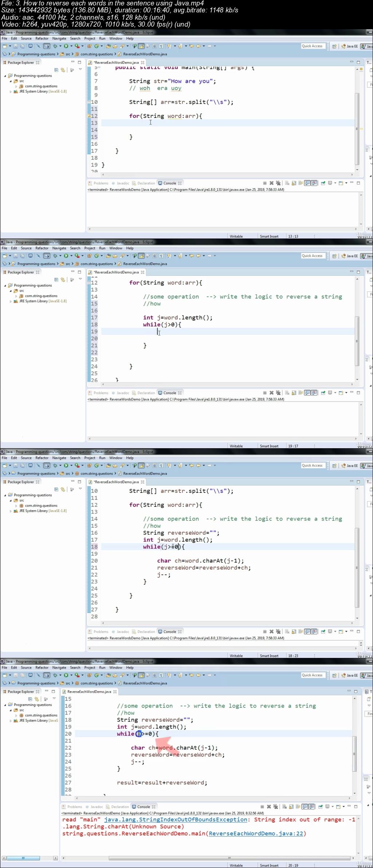The width and height of the screenshot is (373, 868).
Task: Toggle Word Wrap icon in the third frame's console toolbar
Action: click(x=301, y=631)
